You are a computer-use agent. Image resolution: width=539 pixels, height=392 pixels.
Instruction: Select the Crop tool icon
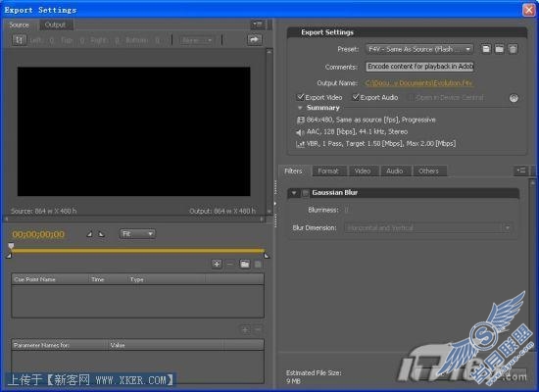(19, 40)
